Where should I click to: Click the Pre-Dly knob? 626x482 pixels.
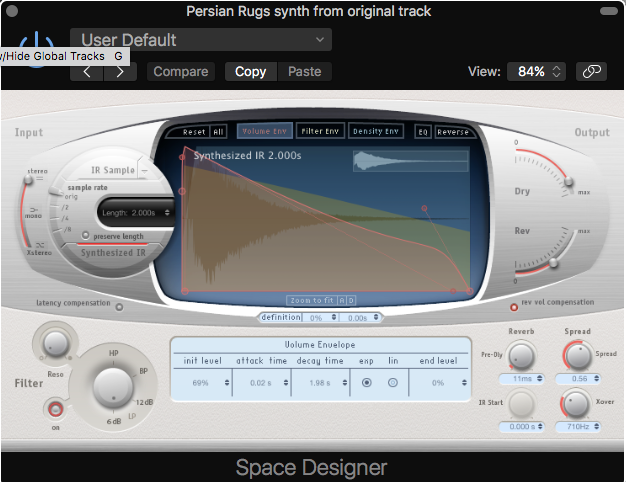tap(521, 355)
